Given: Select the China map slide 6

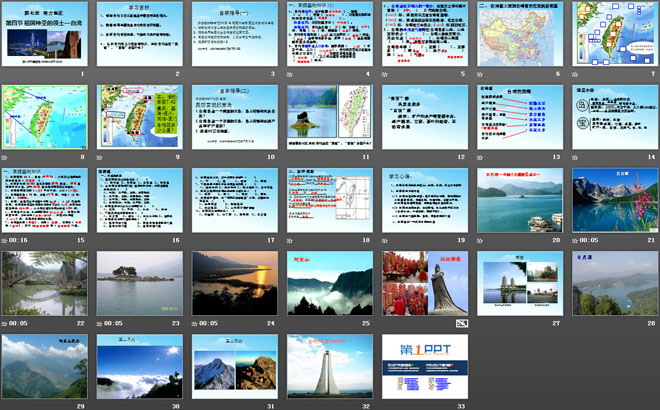Looking at the screenshot, I should click(x=520, y=34).
